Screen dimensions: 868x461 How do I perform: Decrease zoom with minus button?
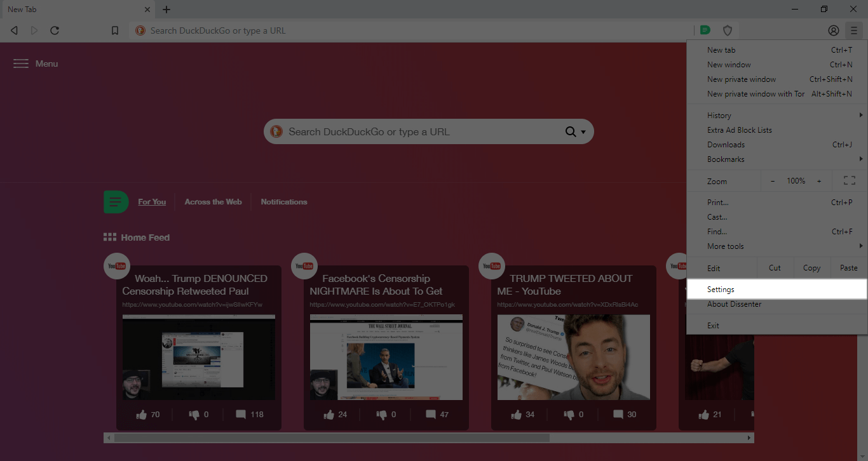[773, 181]
